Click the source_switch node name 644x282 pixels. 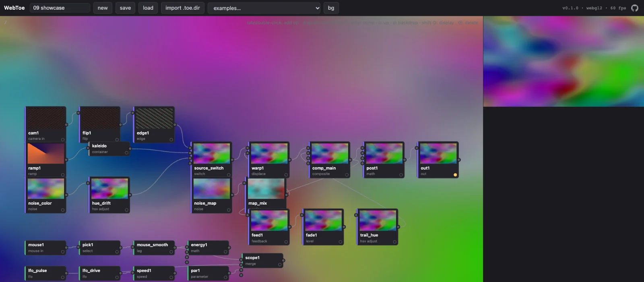tap(209, 168)
